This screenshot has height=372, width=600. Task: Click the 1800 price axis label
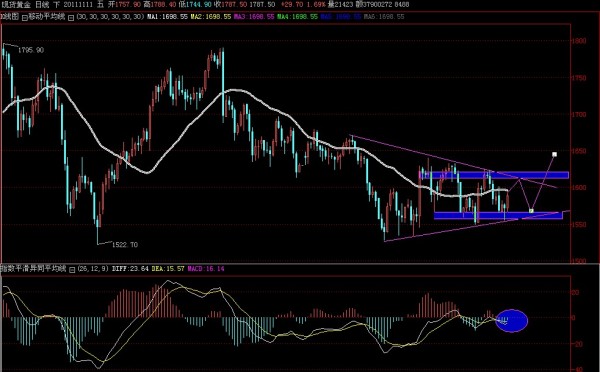tap(579, 41)
